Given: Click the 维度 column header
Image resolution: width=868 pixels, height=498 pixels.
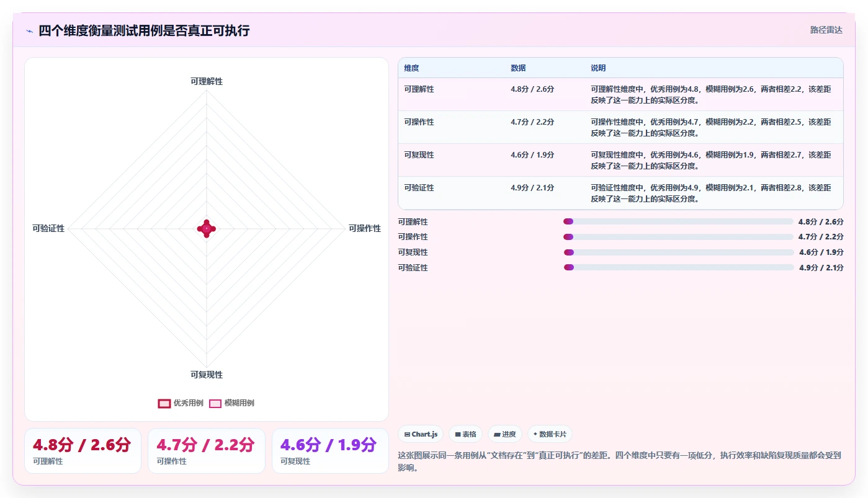Looking at the screenshot, I should [x=412, y=68].
